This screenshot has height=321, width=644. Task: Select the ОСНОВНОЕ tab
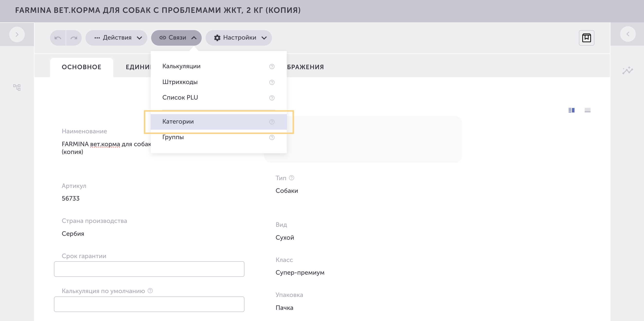81,67
